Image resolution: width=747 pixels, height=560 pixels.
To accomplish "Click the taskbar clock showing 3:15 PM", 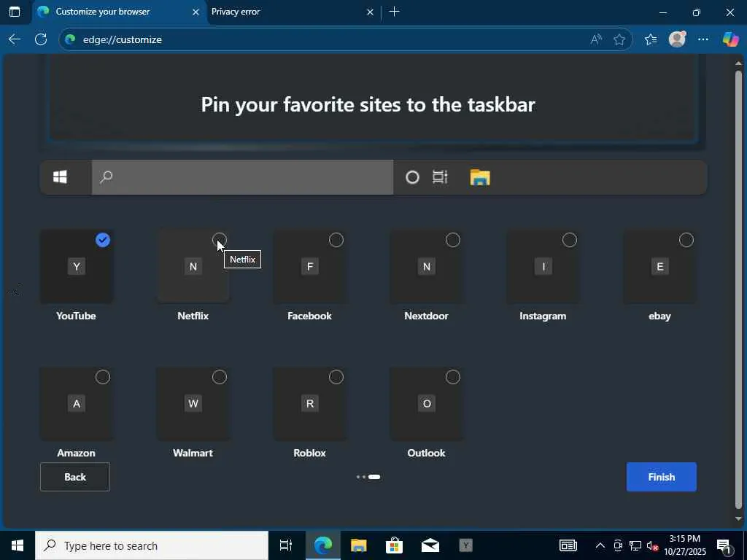I will [x=685, y=545].
